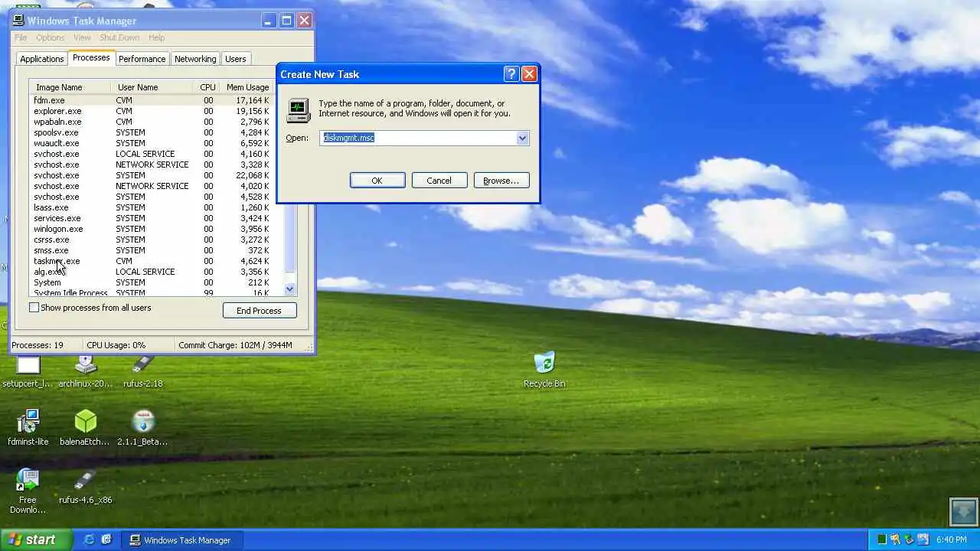Open the Recycle Bin desktop icon
Viewport: 980px width, 551px height.
pos(544,370)
